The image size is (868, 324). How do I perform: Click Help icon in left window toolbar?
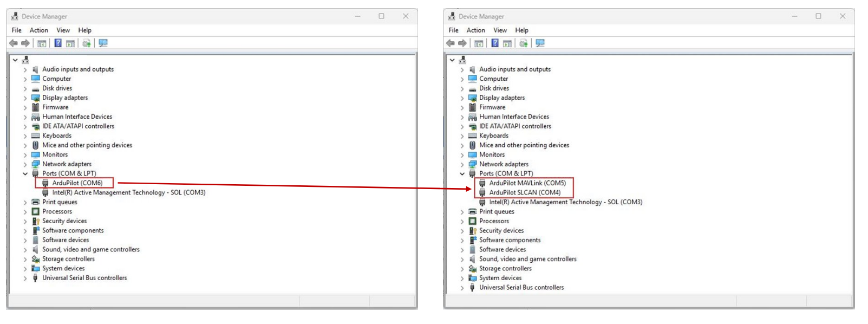(58, 43)
